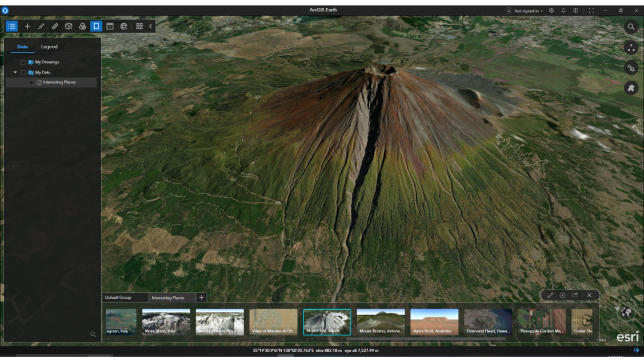Click the globe overview icon above esri logo

point(627,312)
